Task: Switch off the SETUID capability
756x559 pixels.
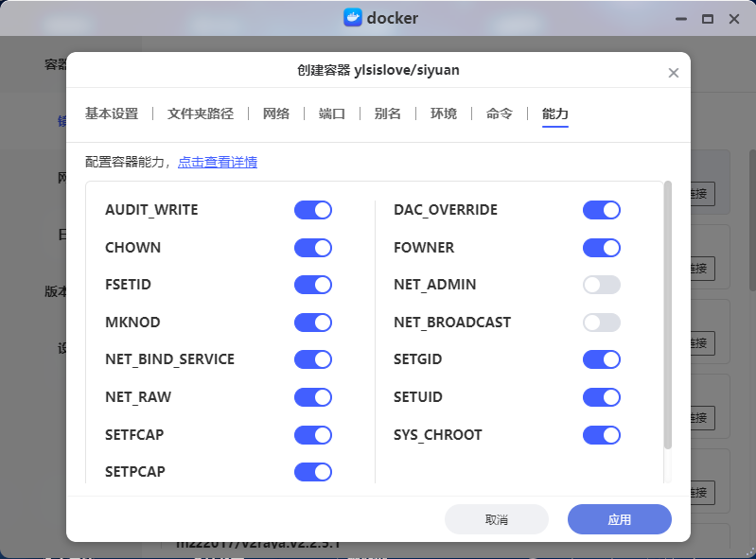Action: [601, 397]
